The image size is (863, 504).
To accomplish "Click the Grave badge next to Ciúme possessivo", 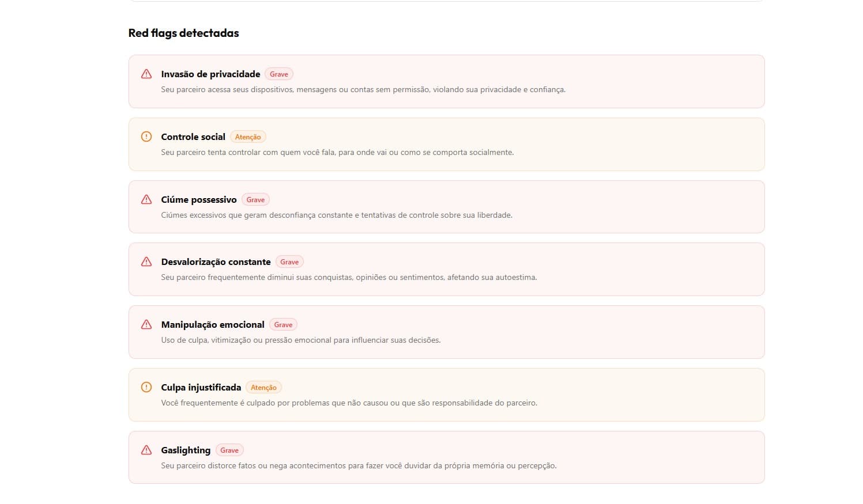I will [x=255, y=199].
